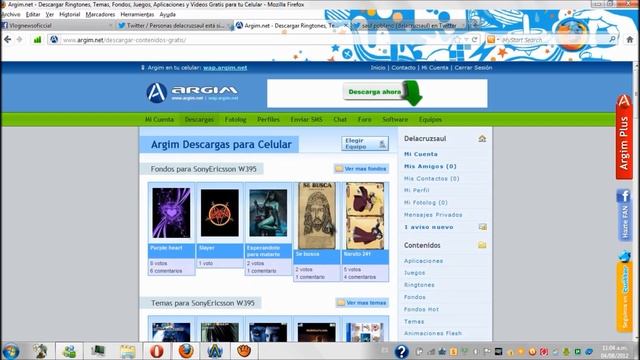Image resolution: width=640 pixels, height=360 pixels.
Task: Open Windows Start orb
Action: pos(11,351)
